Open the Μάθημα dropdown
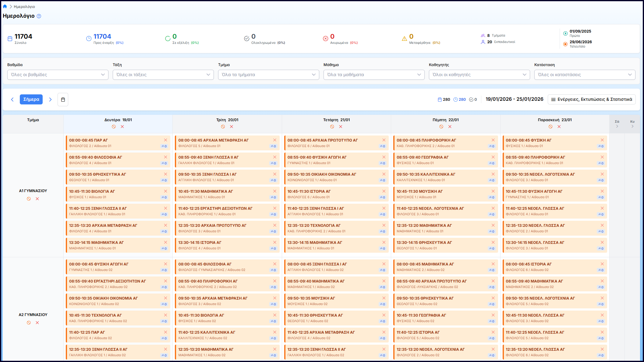Viewport: 644px width, 362px height. pos(374,75)
